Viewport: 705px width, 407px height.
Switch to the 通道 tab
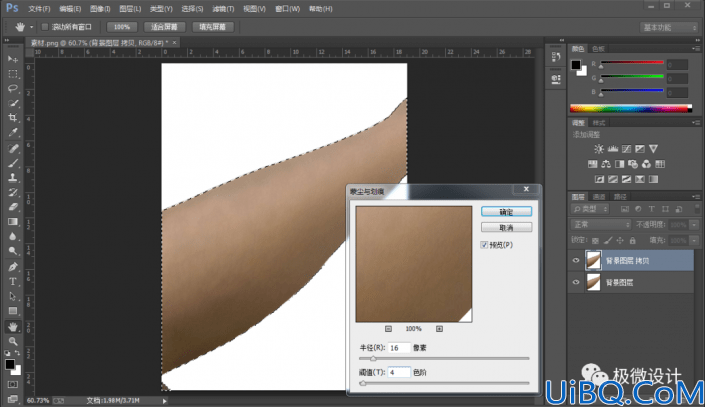pos(599,197)
